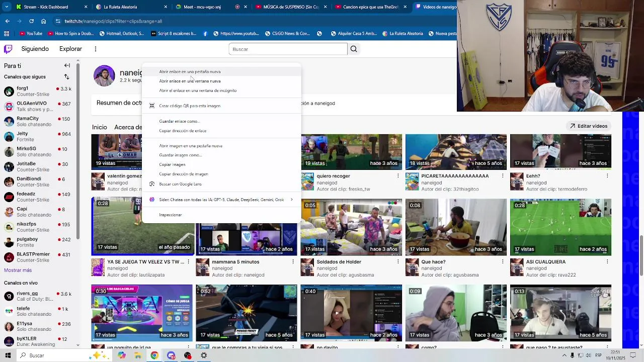
Task: Open the Copilot taskbar icon
Action: click(121, 355)
